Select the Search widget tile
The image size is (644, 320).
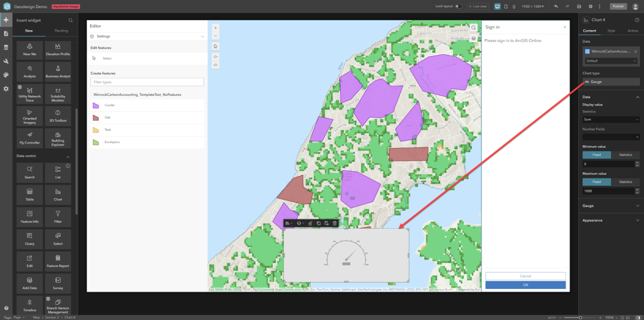click(x=30, y=173)
